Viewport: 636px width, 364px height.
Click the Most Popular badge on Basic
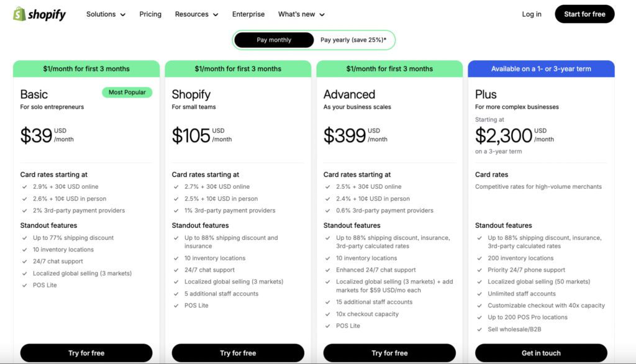click(x=127, y=93)
